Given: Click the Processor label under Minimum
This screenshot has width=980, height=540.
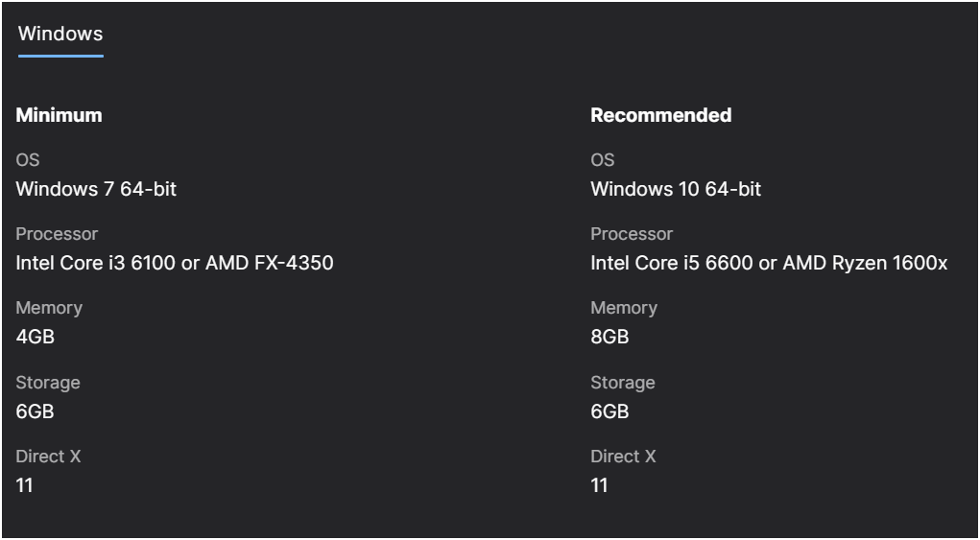Looking at the screenshot, I should [x=57, y=234].
